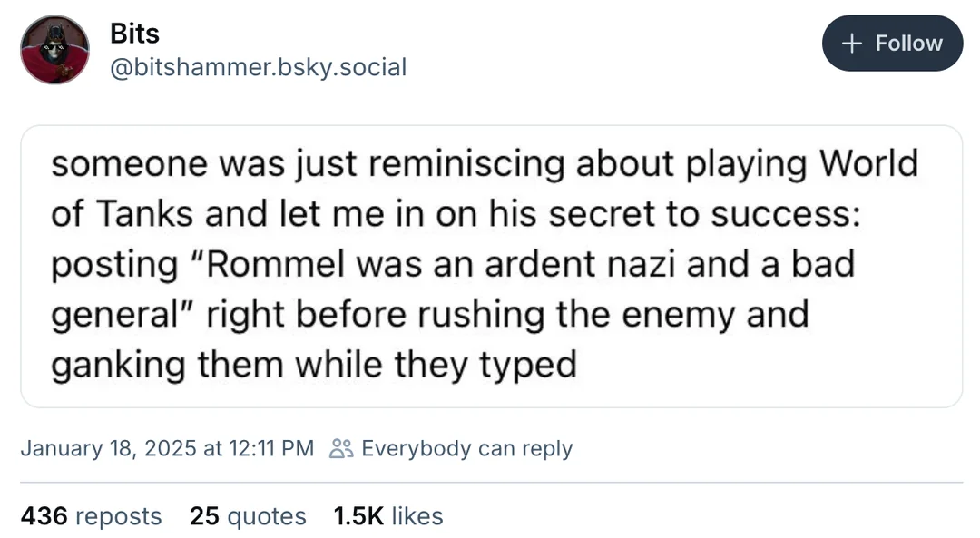Click the 1.5K count in post stats
The image size is (980, 538).
point(358,516)
